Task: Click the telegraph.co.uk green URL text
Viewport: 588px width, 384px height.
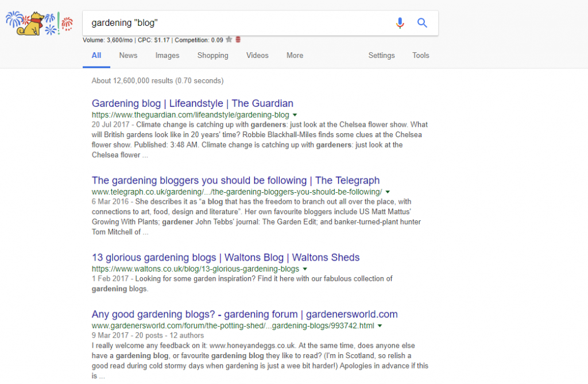Action: (x=237, y=192)
